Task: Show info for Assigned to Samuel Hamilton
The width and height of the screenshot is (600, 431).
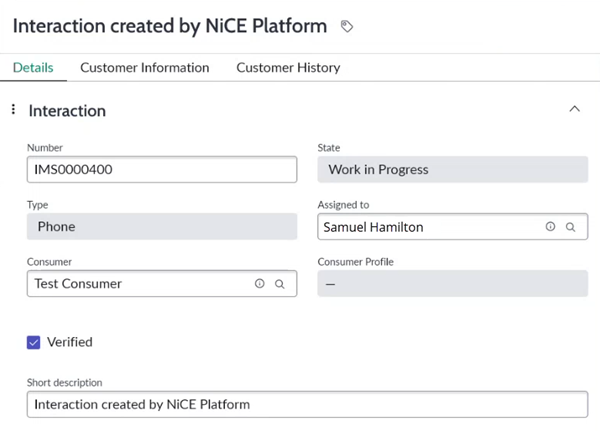Action: pos(550,227)
